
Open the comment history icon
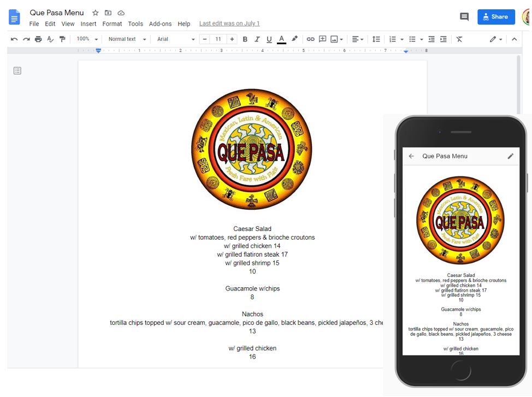click(464, 16)
